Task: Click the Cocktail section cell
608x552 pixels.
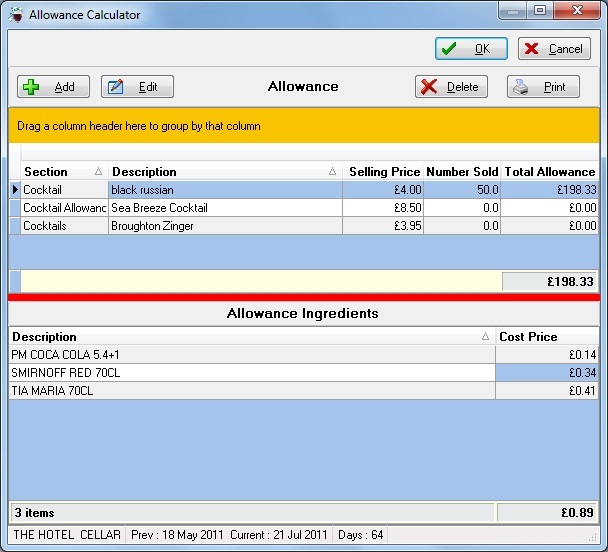Action: tap(64, 190)
